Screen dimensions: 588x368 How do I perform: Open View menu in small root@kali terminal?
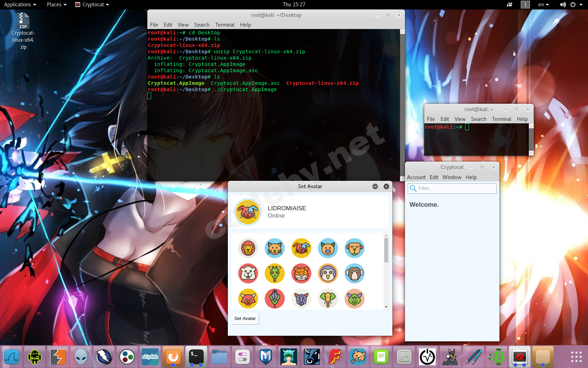460,119
